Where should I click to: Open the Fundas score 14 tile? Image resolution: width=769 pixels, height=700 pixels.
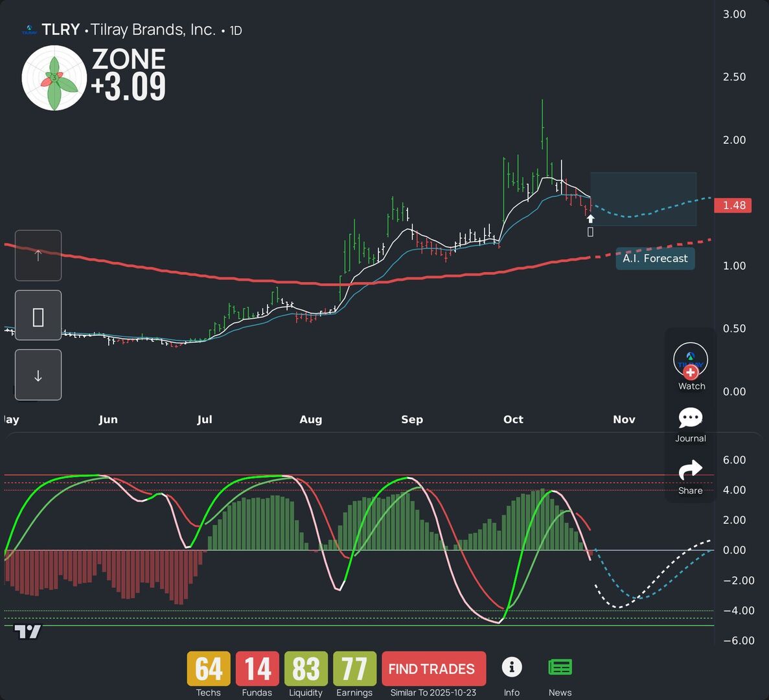[257, 669]
